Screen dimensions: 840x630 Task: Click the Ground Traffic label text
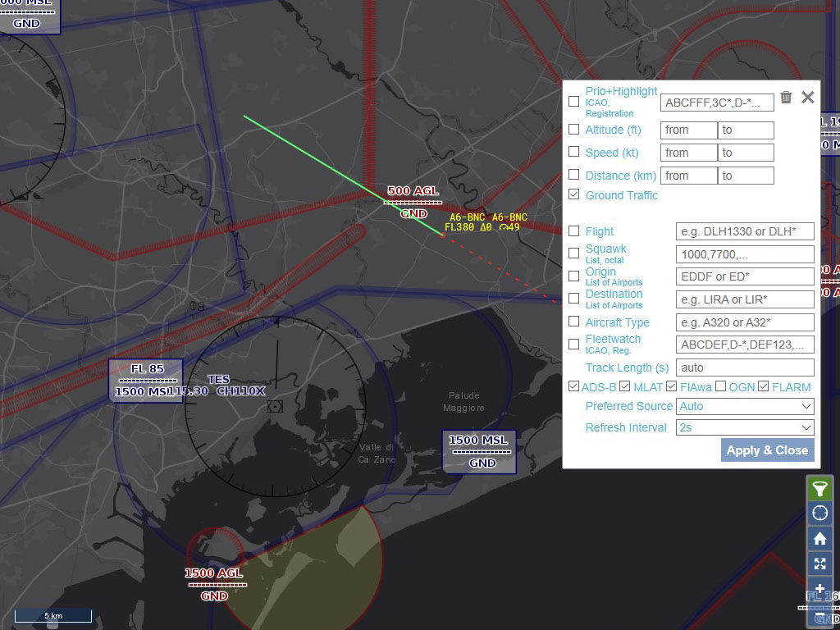(x=622, y=195)
